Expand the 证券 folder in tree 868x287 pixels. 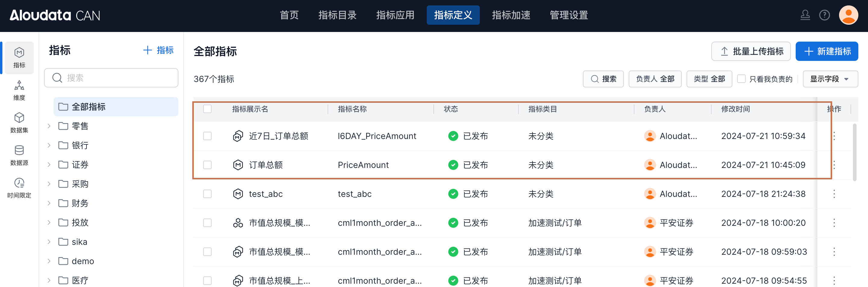49,165
